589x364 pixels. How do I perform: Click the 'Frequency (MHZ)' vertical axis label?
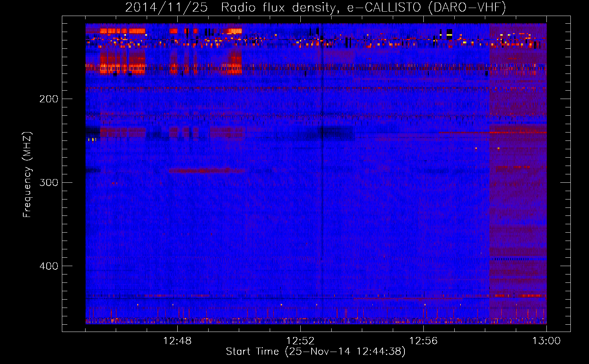[x=27, y=175]
